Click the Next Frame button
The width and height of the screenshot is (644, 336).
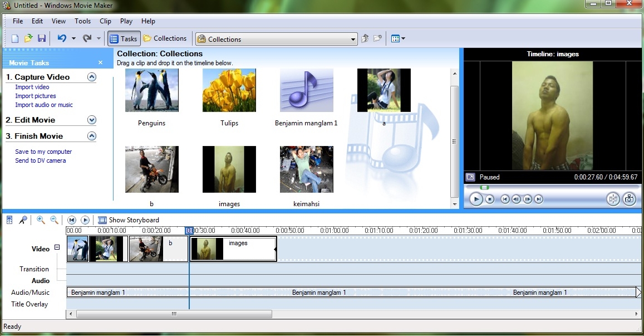click(527, 199)
